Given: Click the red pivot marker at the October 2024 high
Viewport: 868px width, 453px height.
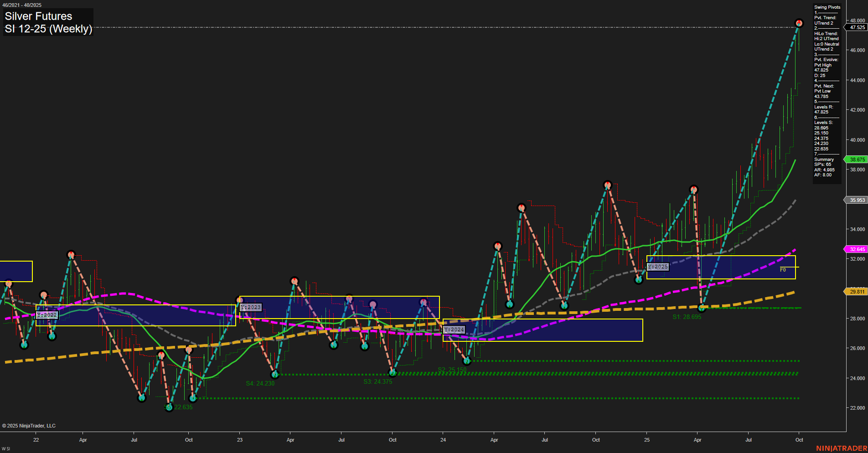Looking at the screenshot, I should pyautogui.click(x=607, y=185).
